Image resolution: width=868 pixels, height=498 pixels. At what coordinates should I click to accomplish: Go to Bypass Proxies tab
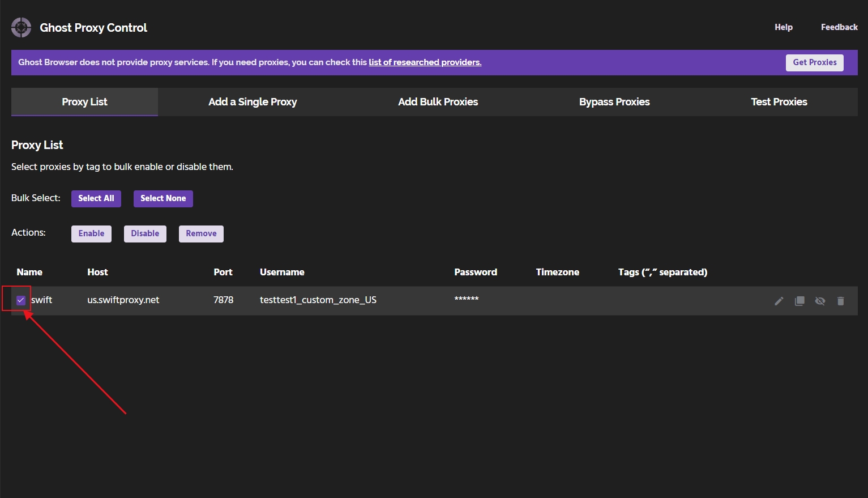pos(614,102)
